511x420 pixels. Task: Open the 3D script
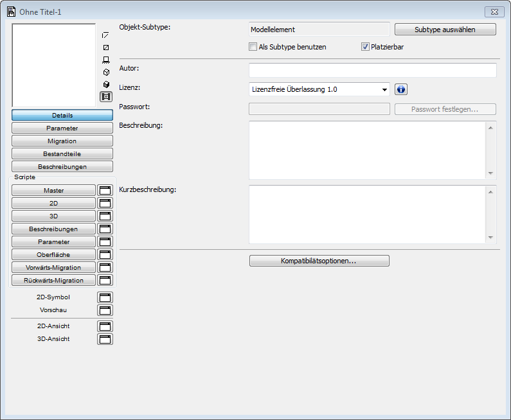pos(54,216)
